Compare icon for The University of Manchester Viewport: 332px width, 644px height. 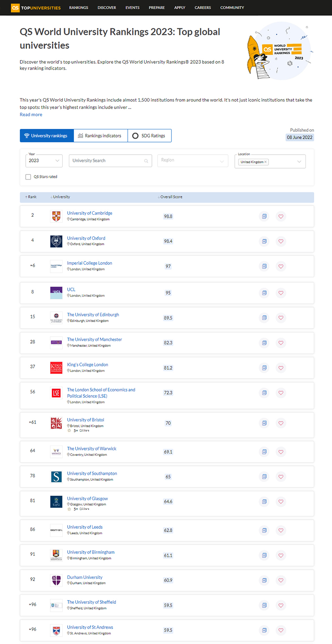tap(264, 343)
